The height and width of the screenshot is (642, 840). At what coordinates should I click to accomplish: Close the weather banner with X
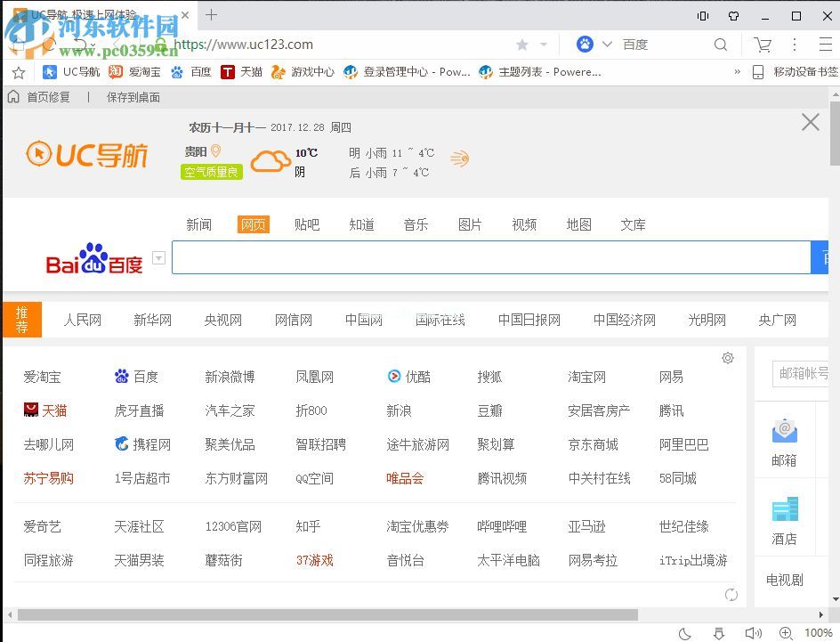click(x=811, y=122)
